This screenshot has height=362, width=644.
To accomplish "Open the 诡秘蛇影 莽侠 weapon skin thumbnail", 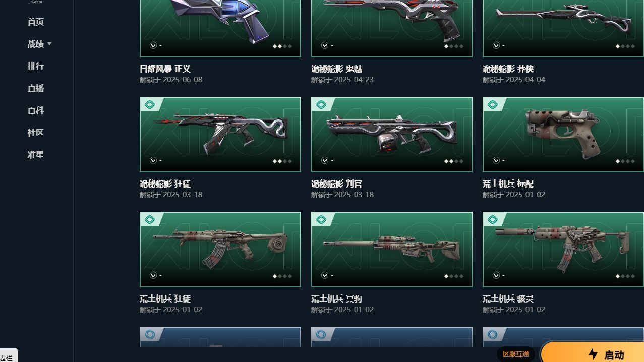I will coord(563,28).
